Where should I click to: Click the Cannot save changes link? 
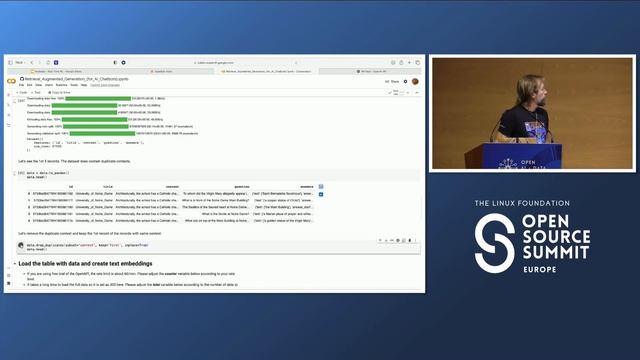105,85
